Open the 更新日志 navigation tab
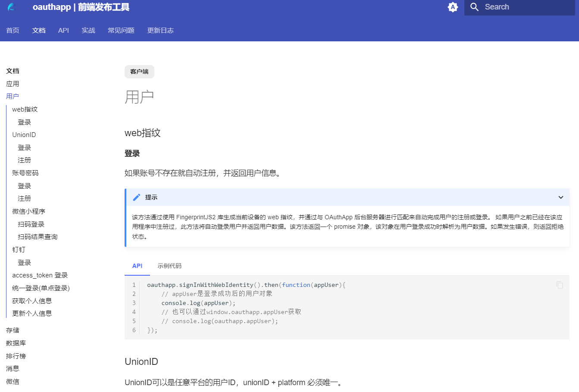The width and height of the screenshot is (579, 392). coord(160,30)
